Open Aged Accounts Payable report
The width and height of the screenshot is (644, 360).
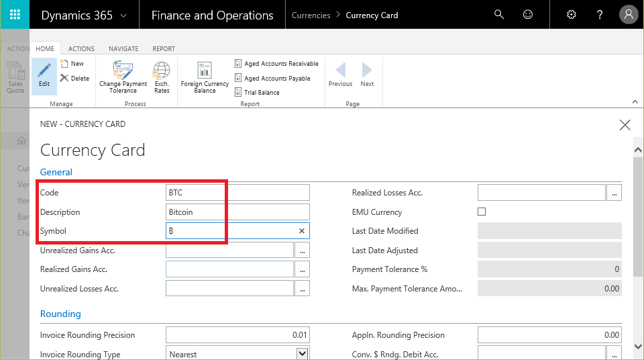(273, 78)
